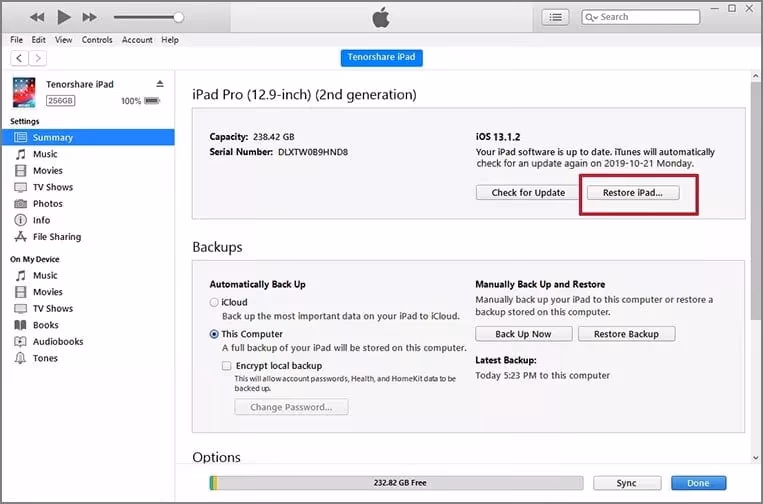
Task: Click the battery level icon
Action: pyautogui.click(x=152, y=101)
